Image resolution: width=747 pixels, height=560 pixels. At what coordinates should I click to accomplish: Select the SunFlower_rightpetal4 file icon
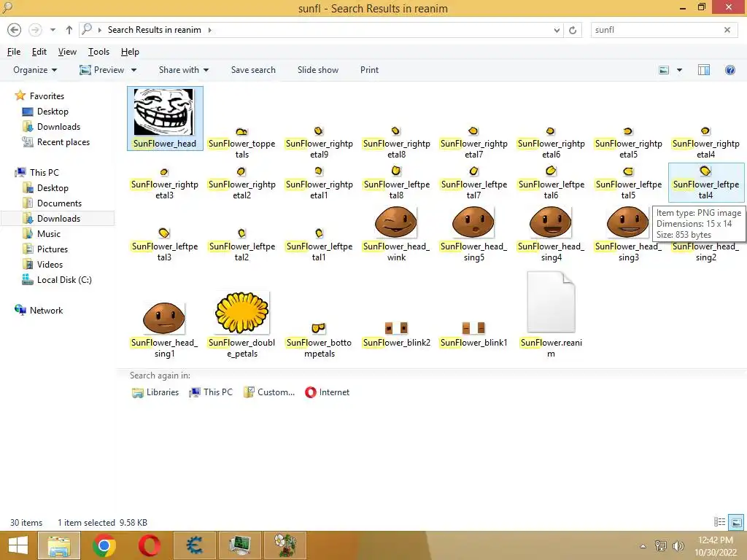705,131
